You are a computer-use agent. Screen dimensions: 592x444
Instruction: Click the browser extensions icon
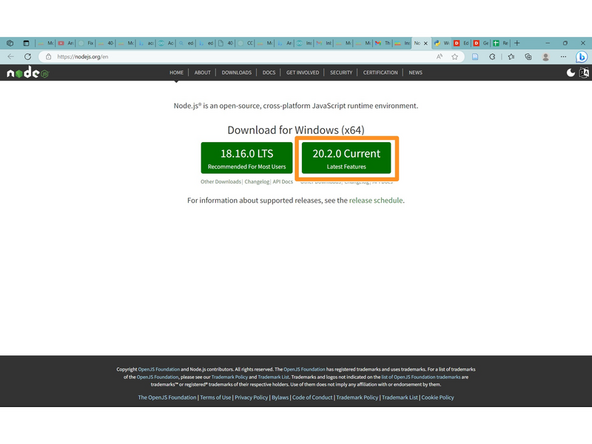click(x=492, y=57)
